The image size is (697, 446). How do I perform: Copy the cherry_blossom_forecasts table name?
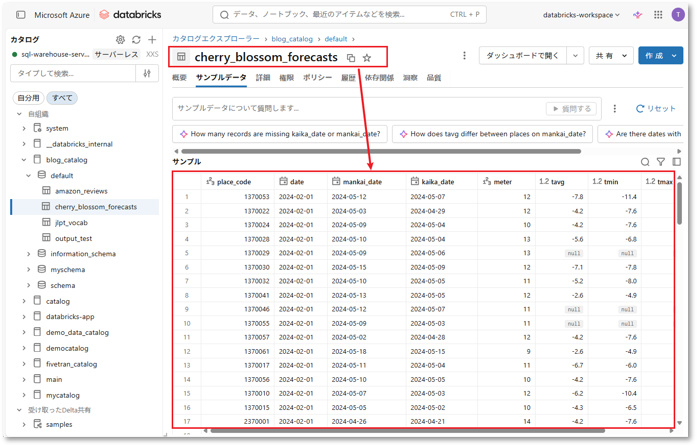[x=351, y=58]
